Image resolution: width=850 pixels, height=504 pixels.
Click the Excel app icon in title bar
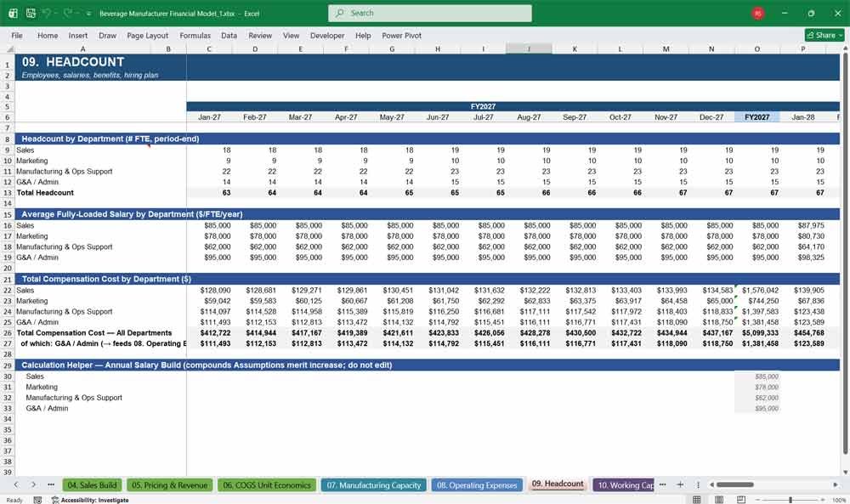point(13,13)
